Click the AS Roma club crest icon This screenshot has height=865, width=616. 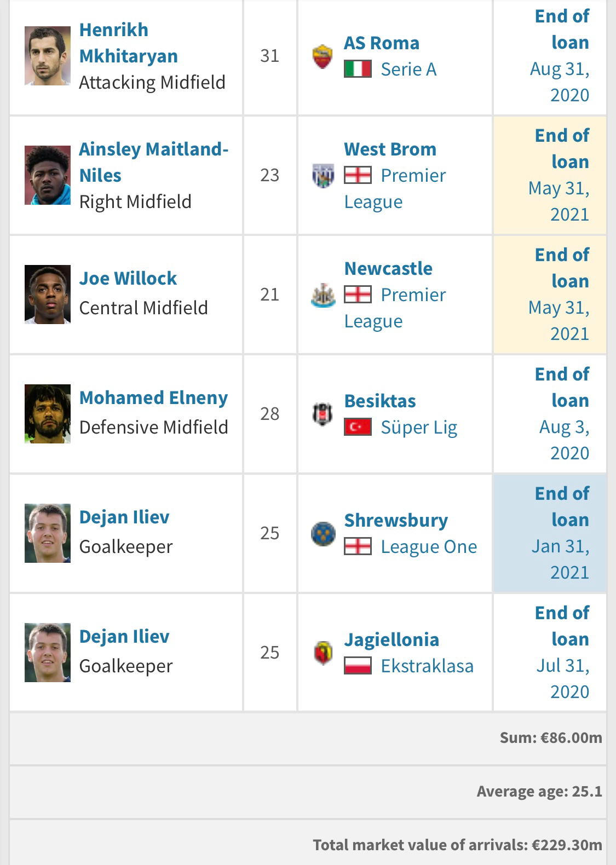323,56
